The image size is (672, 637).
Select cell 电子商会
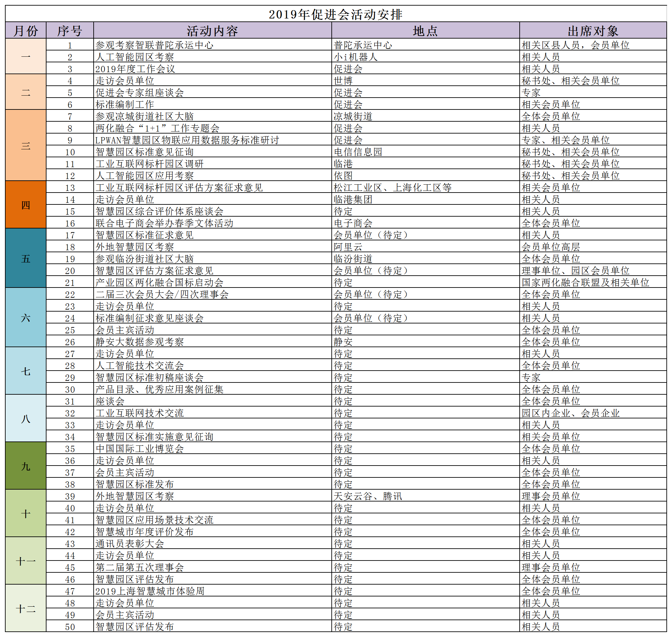425,223
